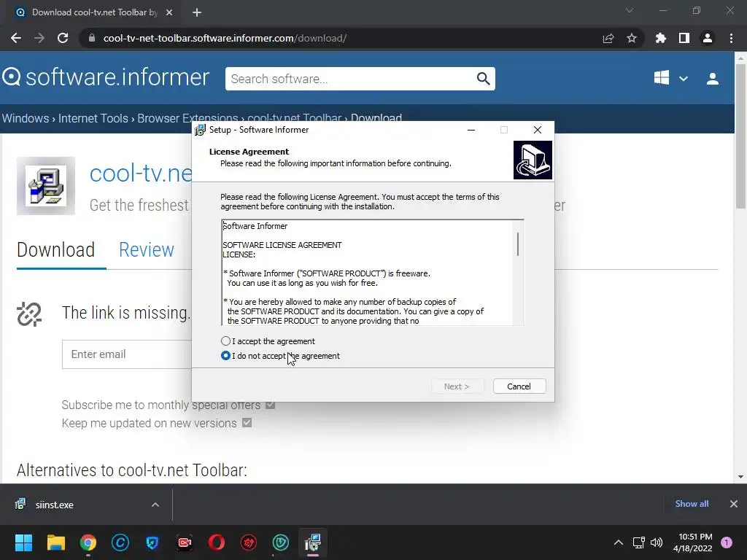Close the Chrome downloads bar
The width and height of the screenshot is (747, 560).
click(x=734, y=504)
